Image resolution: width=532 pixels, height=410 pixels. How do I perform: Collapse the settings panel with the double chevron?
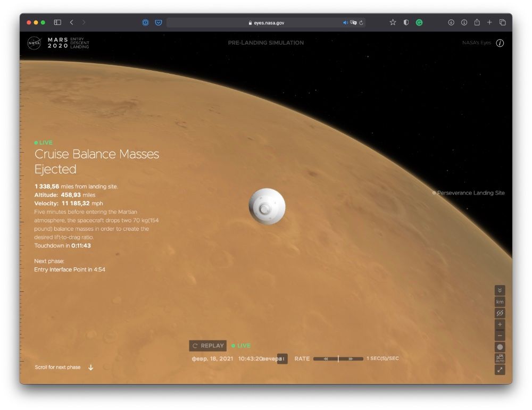tap(500, 290)
